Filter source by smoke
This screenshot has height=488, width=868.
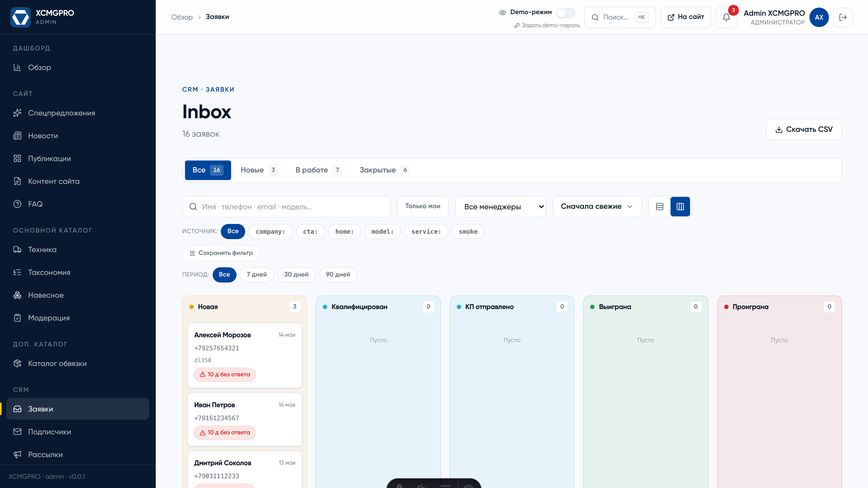[468, 231]
